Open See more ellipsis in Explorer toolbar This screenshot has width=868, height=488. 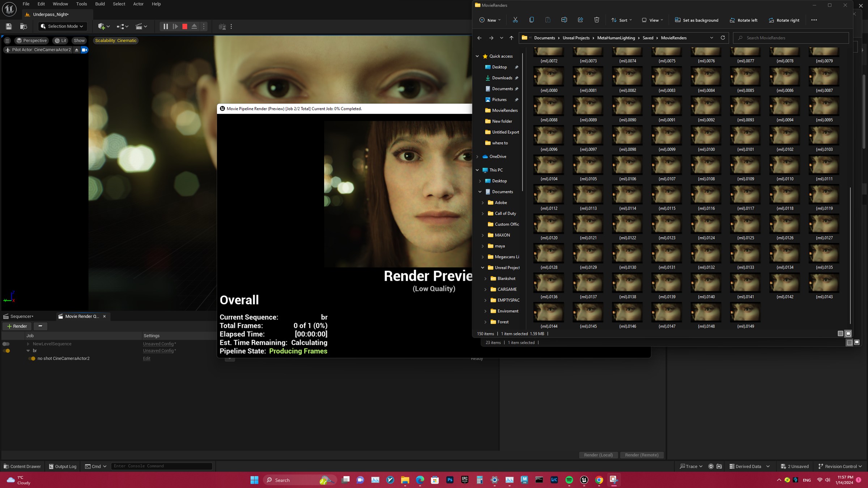(x=814, y=20)
